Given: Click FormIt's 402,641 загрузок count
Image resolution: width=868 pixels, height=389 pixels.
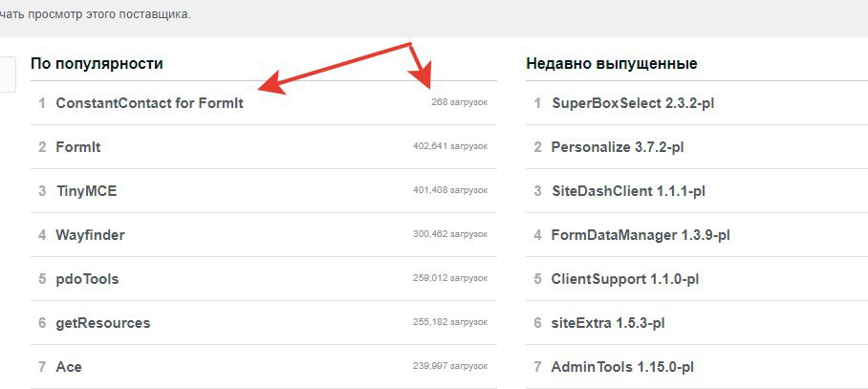Looking at the screenshot, I should [x=450, y=146].
